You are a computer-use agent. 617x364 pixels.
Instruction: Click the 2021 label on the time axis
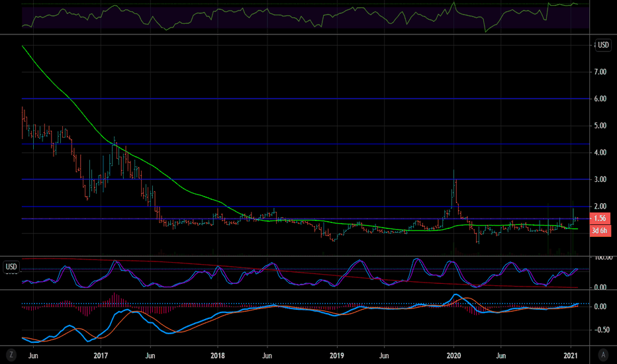pyautogui.click(x=571, y=356)
